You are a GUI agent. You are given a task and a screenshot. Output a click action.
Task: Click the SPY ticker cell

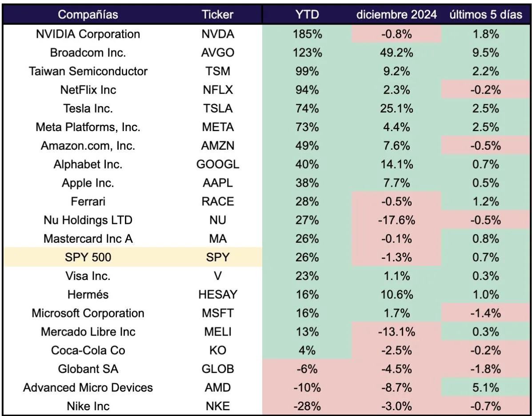(217, 257)
